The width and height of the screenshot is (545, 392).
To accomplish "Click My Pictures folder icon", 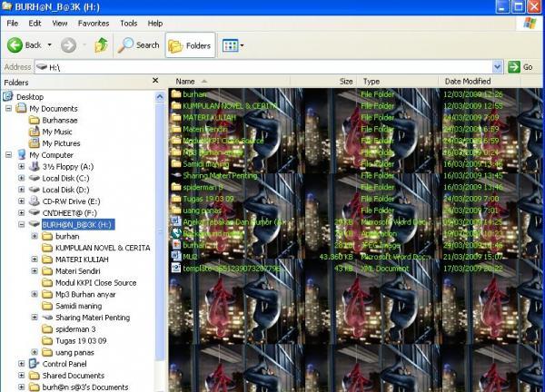I will (x=35, y=143).
